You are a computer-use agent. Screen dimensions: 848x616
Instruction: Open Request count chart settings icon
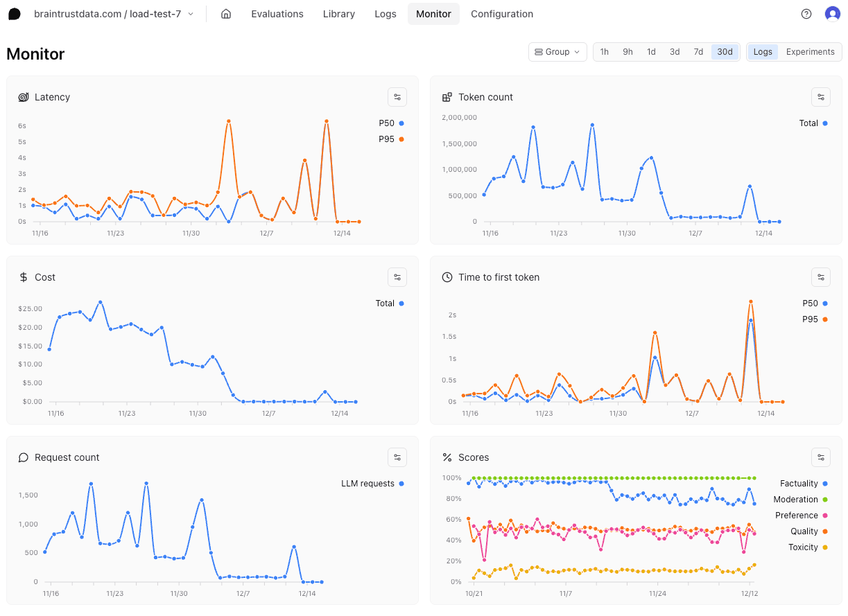[x=397, y=457]
